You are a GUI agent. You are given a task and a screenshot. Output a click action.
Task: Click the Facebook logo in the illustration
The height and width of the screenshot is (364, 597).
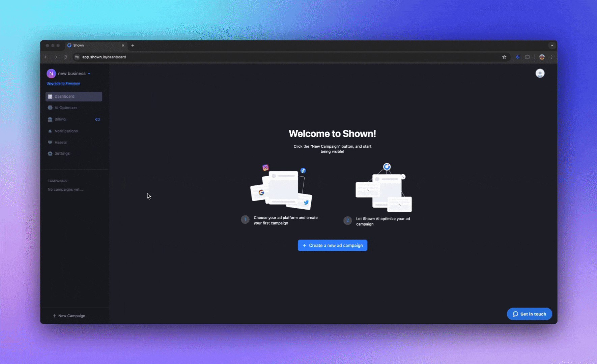(x=303, y=171)
